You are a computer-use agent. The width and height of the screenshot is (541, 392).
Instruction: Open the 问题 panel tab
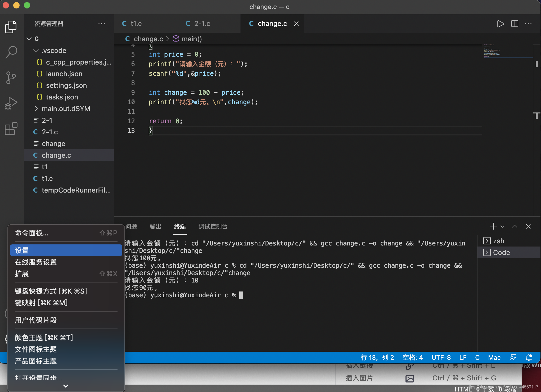click(131, 226)
